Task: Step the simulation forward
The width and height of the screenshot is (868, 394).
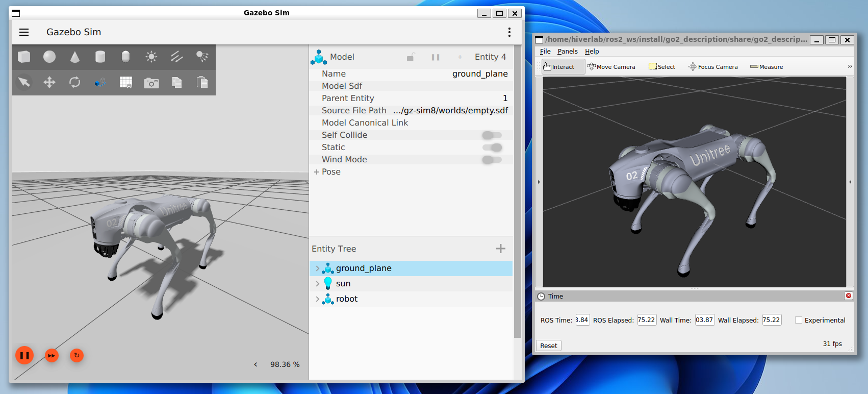Action: [52, 356]
